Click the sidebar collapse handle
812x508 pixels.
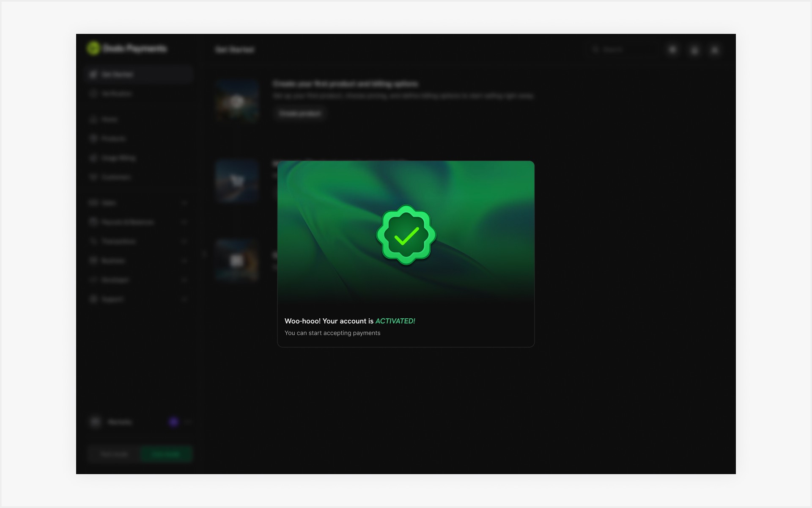click(x=204, y=254)
